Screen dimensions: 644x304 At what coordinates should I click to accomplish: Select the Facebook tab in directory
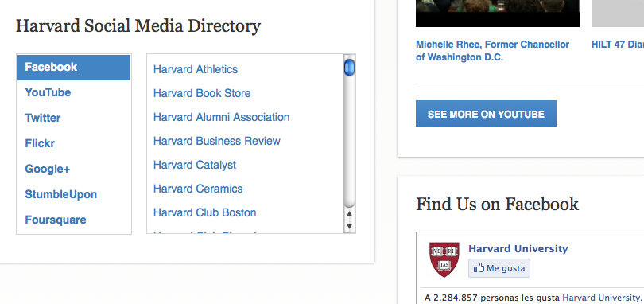[74, 68]
